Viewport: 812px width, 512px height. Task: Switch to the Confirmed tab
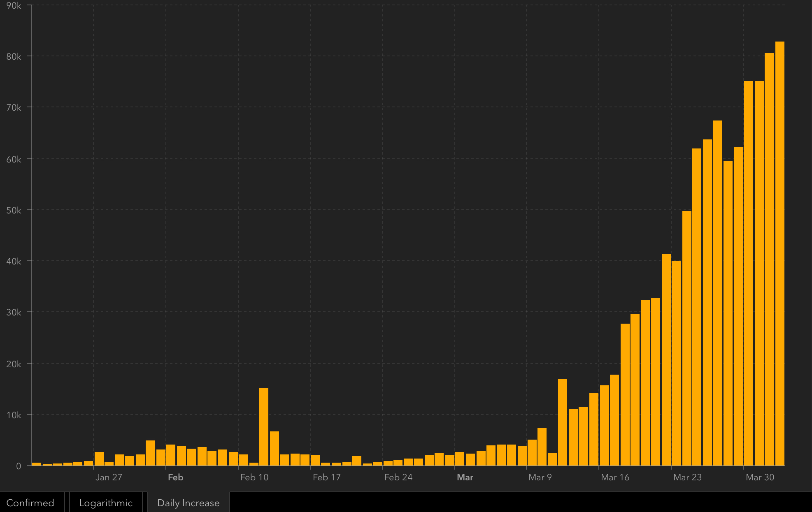(x=30, y=503)
